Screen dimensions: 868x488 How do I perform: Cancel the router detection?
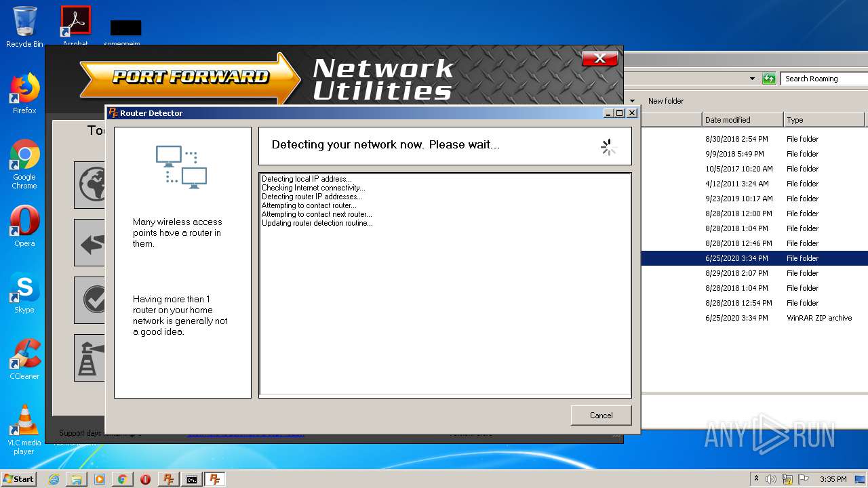pyautogui.click(x=601, y=415)
